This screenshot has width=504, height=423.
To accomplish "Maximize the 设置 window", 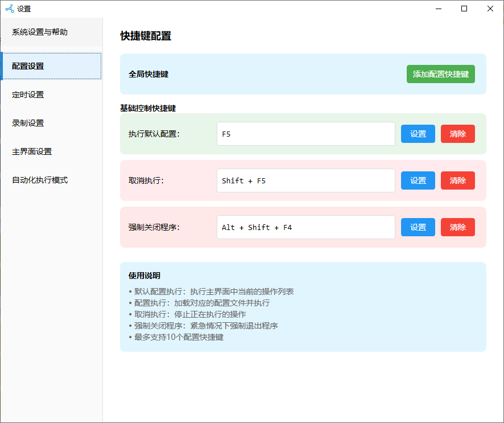I will tap(464, 9).
